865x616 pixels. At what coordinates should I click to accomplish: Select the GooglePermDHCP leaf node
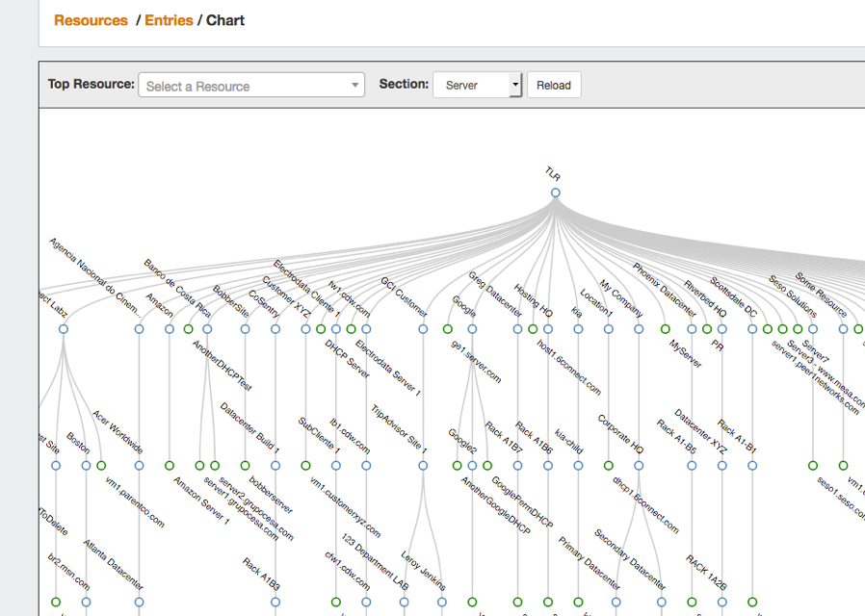(x=487, y=466)
